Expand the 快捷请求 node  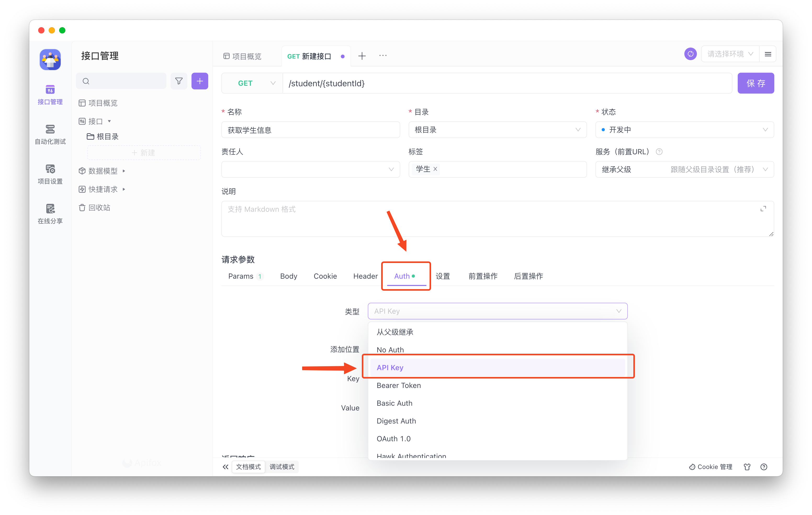[124, 190]
